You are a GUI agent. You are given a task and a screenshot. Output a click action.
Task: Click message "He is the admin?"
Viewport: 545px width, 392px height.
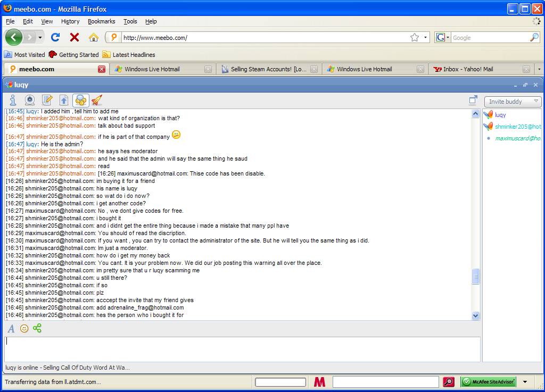(x=62, y=144)
